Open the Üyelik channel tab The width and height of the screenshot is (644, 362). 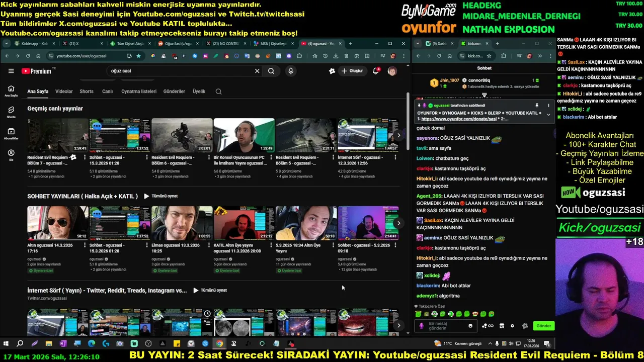(x=199, y=92)
